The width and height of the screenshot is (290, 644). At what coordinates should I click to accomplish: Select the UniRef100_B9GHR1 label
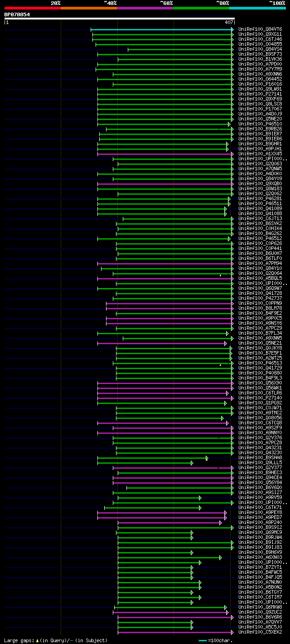click(x=260, y=144)
